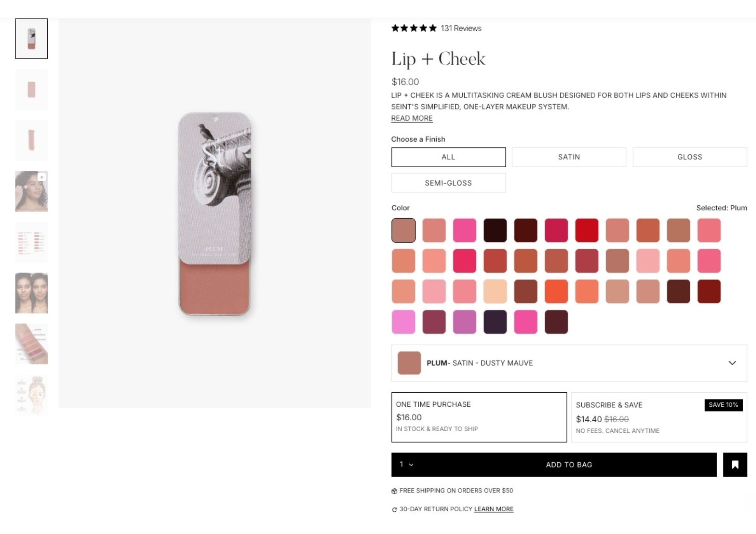
Task: View the face illustration thumbnail
Action: tap(31, 395)
